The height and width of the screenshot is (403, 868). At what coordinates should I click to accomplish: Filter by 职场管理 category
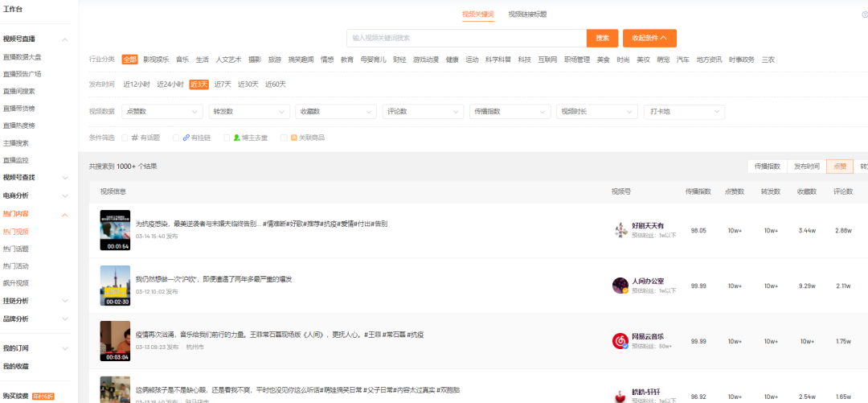pyautogui.click(x=577, y=60)
